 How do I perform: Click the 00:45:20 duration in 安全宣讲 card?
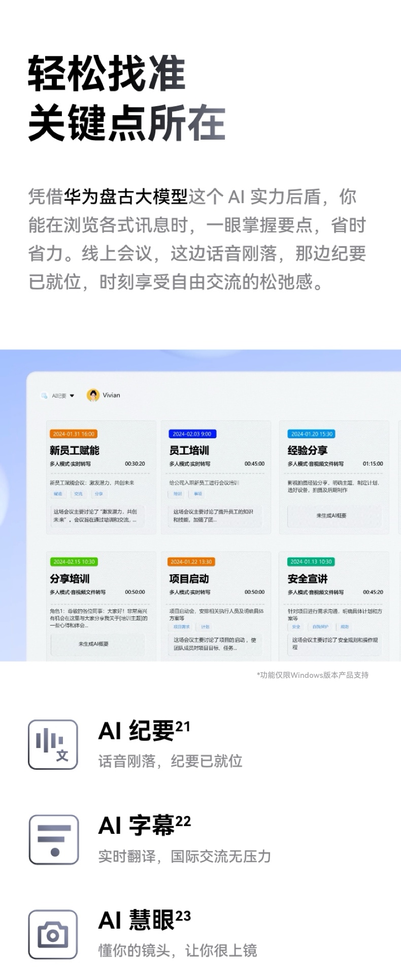(373, 592)
